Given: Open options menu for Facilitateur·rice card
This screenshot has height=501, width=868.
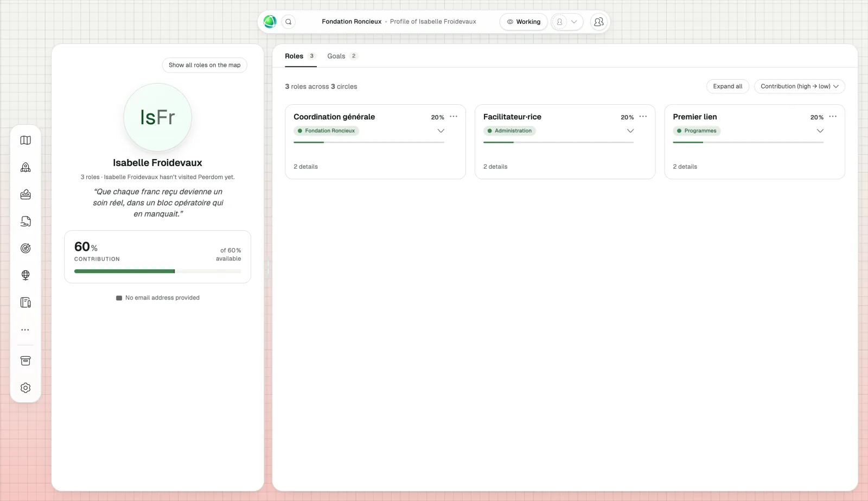Looking at the screenshot, I should 643,117.
